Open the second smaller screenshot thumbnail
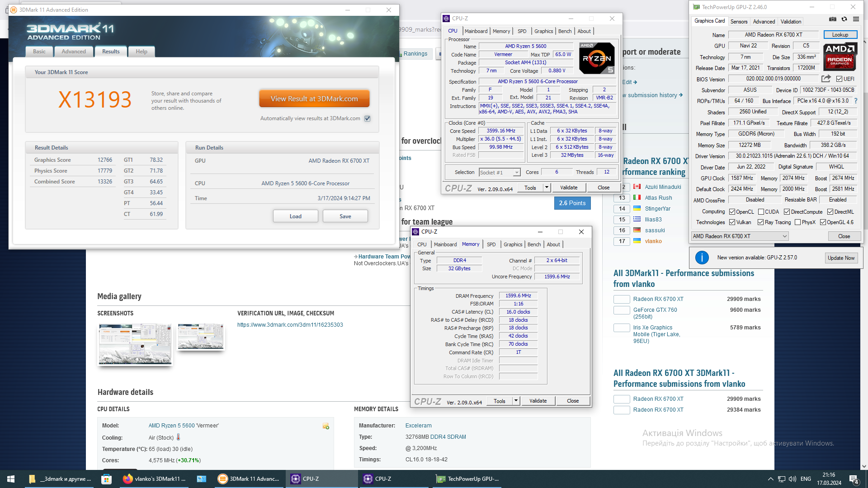 coord(200,337)
